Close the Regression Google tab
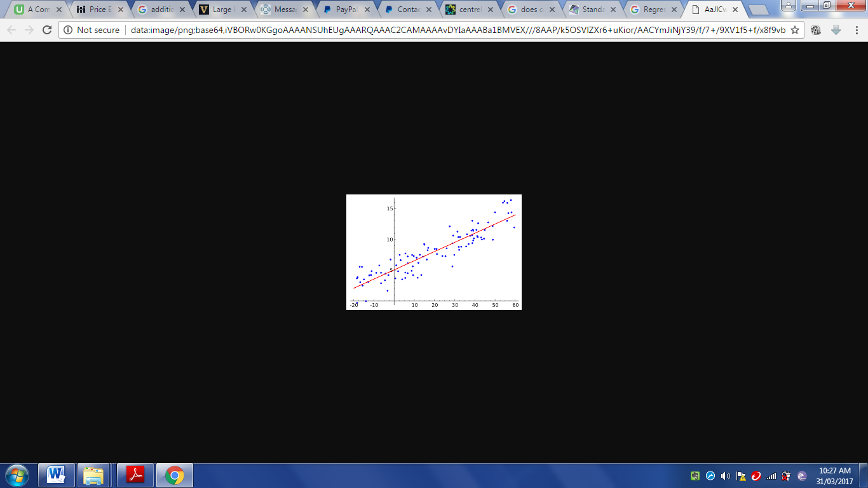This screenshot has width=868, height=488. [x=674, y=10]
